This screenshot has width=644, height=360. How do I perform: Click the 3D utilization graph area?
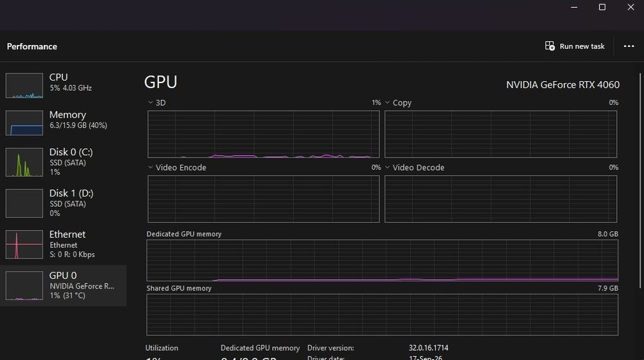pos(263,134)
